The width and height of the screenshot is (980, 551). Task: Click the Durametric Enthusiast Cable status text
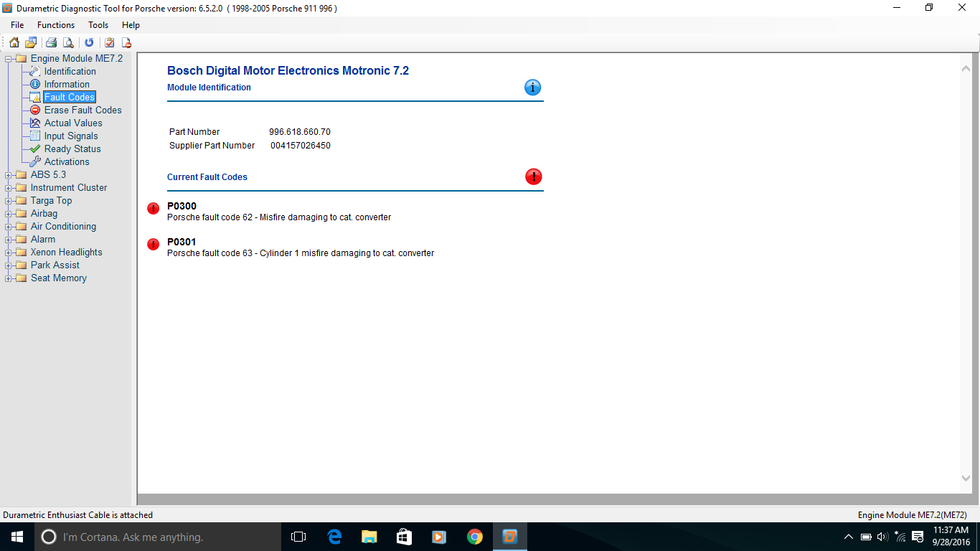(x=77, y=515)
